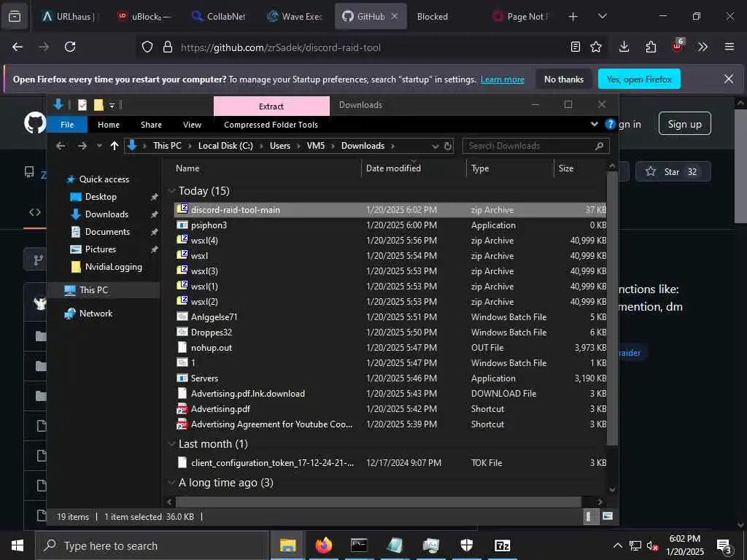747x560 pixels.
Task: Collapse the Last month (1) group
Action: 171,444
